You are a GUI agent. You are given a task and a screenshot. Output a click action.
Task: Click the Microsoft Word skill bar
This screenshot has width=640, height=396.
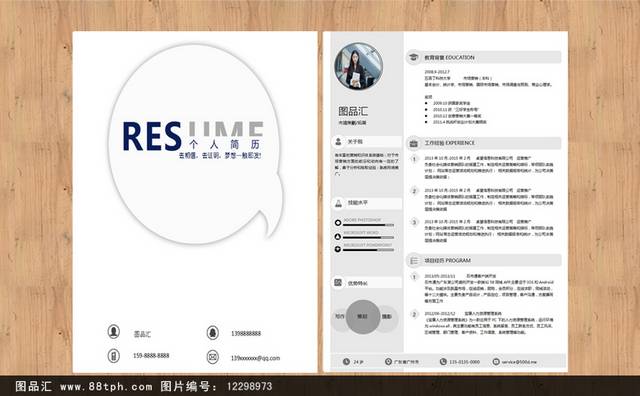click(369, 237)
